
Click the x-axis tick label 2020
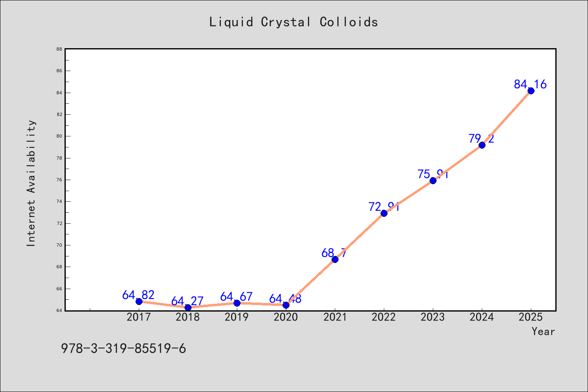pyautogui.click(x=286, y=317)
